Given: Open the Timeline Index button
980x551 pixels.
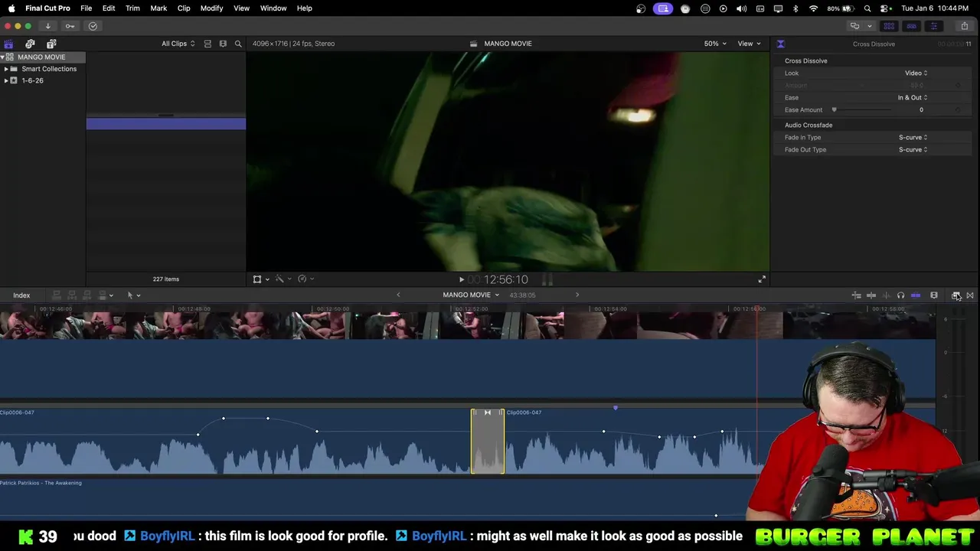Looking at the screenshot, I should (x=21, y=295).
